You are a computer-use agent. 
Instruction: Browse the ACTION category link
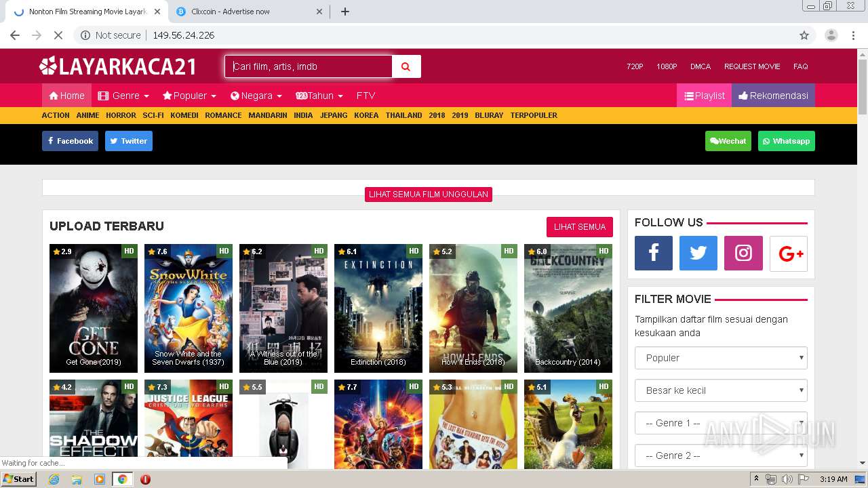(56, 115)
